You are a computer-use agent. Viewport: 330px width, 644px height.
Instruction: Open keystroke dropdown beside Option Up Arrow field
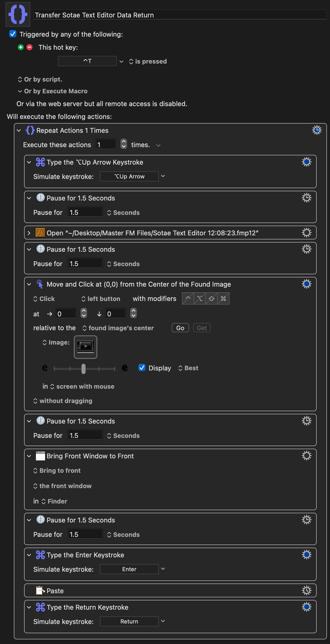point(163,176)
